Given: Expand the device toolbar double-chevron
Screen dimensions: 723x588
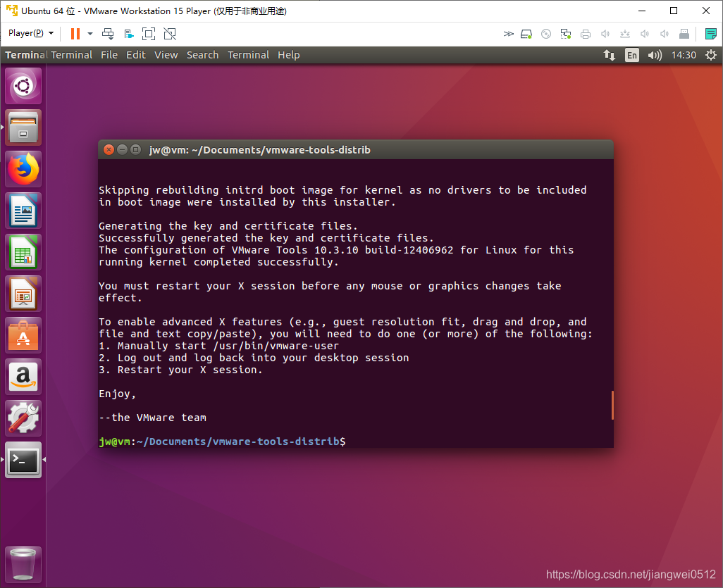Looking at the screenshot, I should (x=508, y=34).
